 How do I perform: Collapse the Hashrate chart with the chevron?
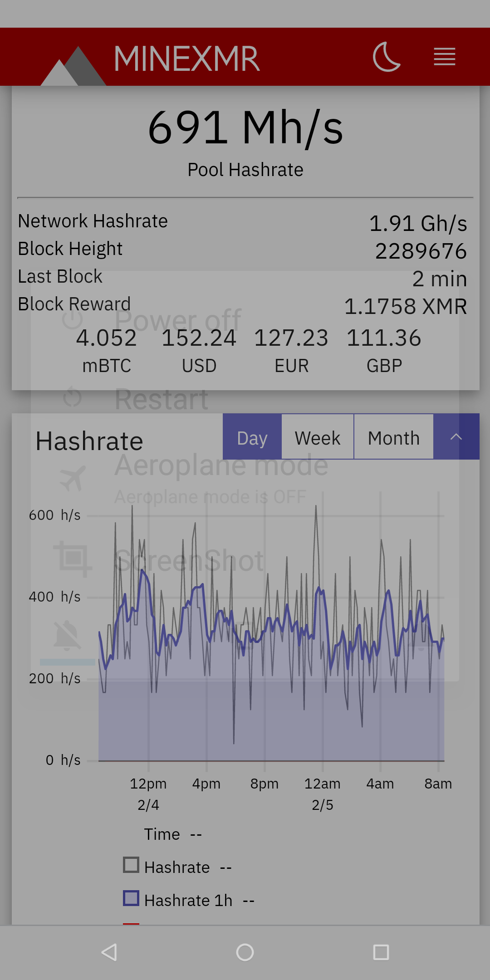[x=456, y=436]
